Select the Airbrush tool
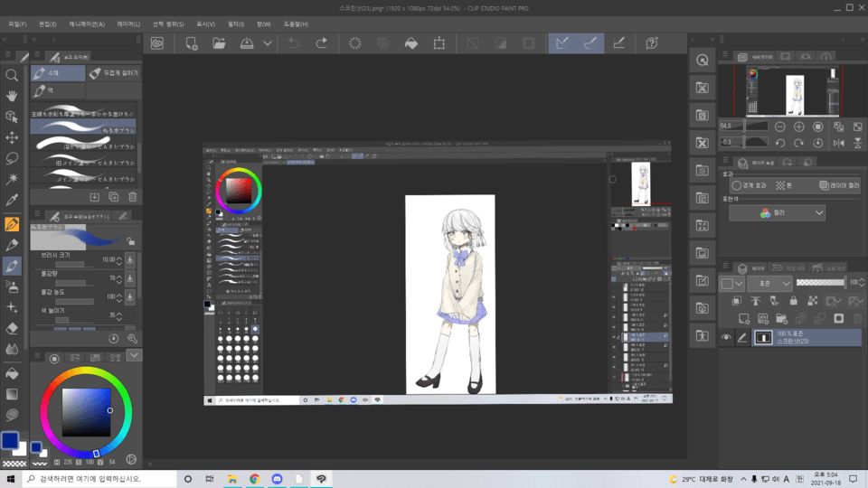This screenshot has width=868, height=488. 12,286
